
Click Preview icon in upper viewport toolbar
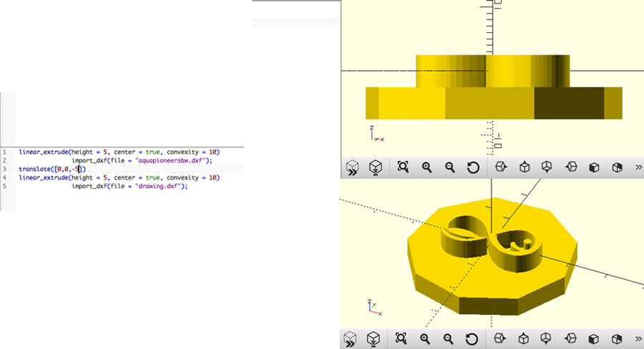tap(352, 167)
